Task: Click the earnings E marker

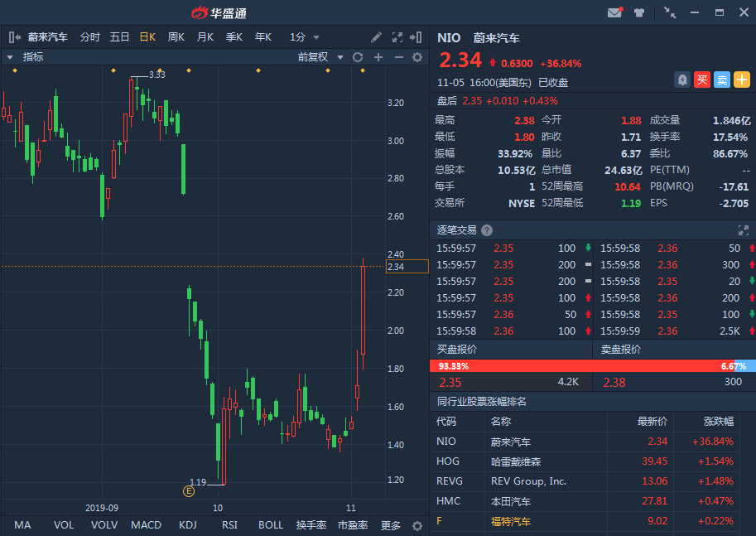Action: click(189, 491)
